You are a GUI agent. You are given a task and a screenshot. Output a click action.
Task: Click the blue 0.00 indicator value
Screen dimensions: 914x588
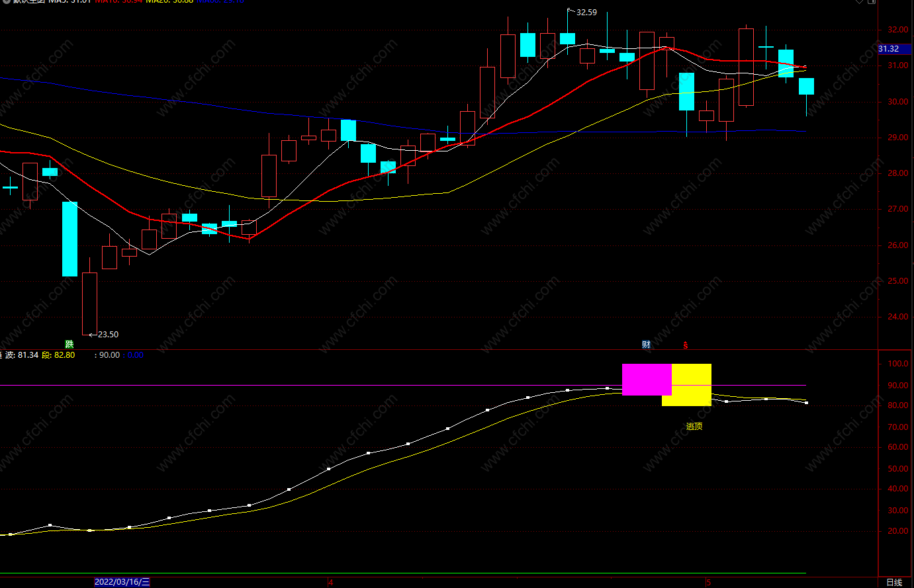pyautogui.click(x=135, y=355)
